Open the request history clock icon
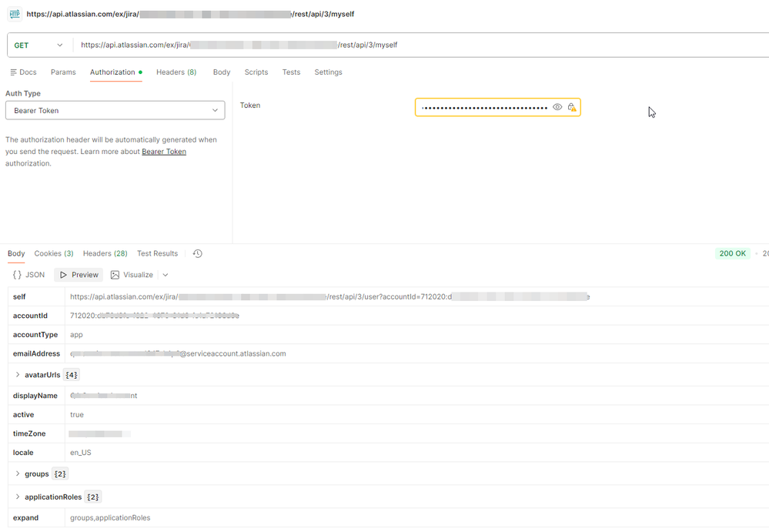769x532 pixels. coord(197,253)
